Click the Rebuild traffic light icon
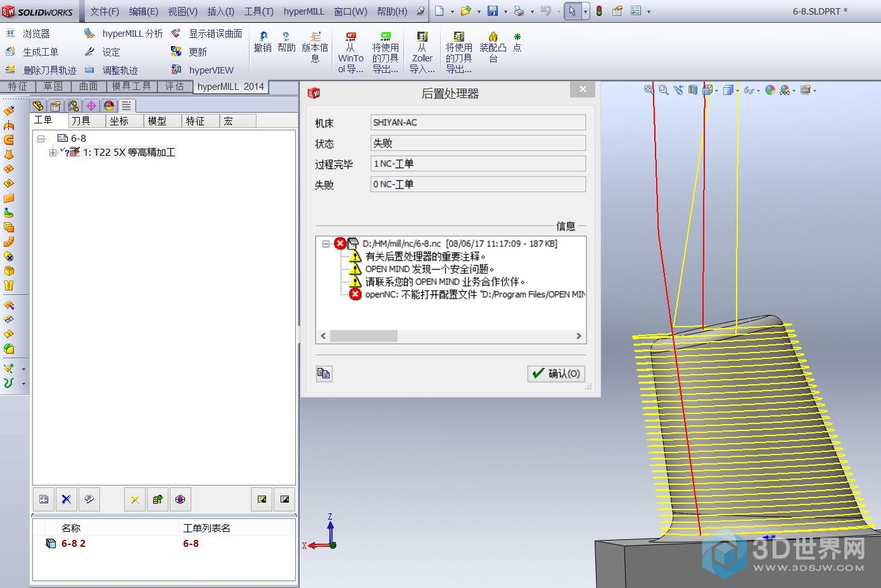 [x=599, y=11]
